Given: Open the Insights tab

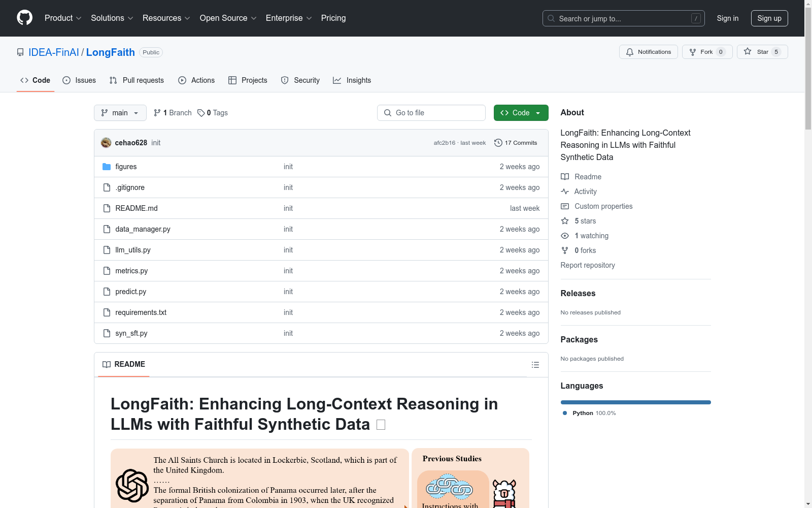Looking at the screenshot, I should (352, 80).
